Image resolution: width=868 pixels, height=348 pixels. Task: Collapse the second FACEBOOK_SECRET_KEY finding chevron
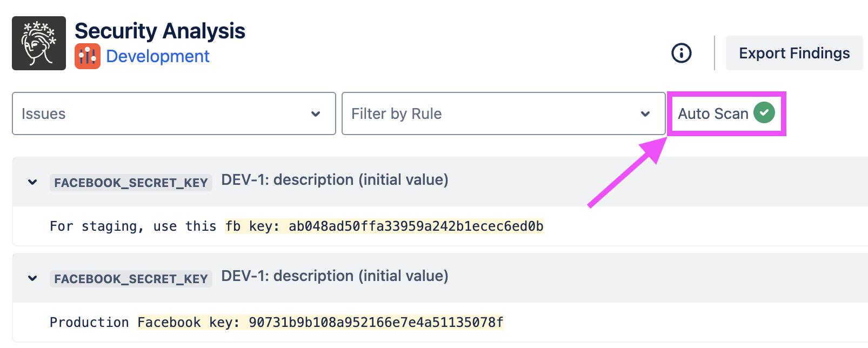[32, 278]
